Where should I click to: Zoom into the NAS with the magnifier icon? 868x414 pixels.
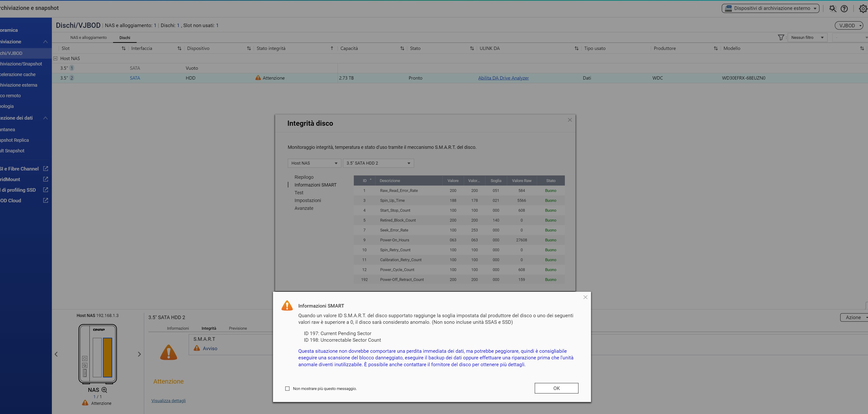(x=104, y=390)
